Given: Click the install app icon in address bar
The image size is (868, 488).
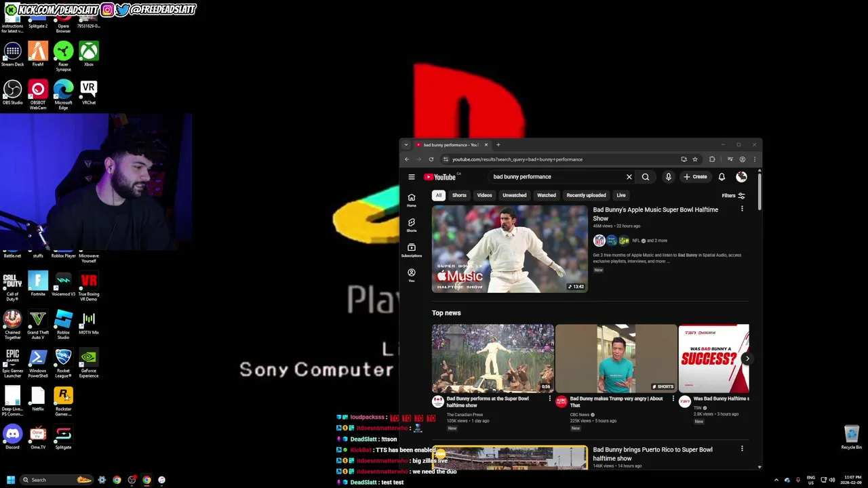Looking at the screenshot, I should [684, 159].
